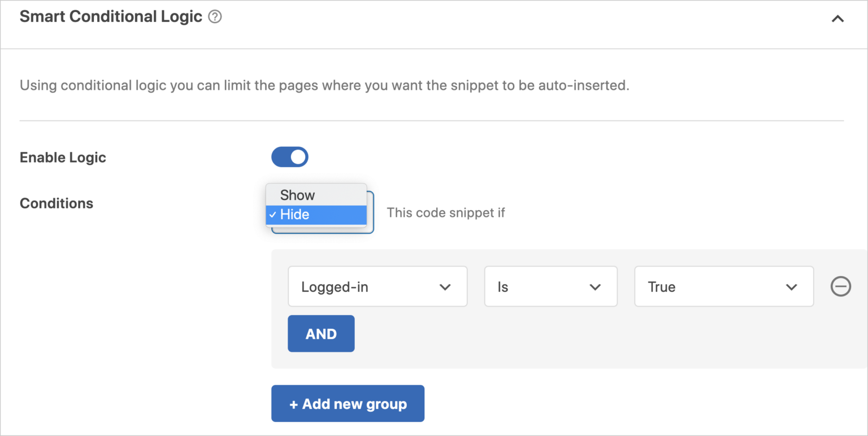868x436 pixels.
Task: Click the Conditions label
Action: (57, 203)
